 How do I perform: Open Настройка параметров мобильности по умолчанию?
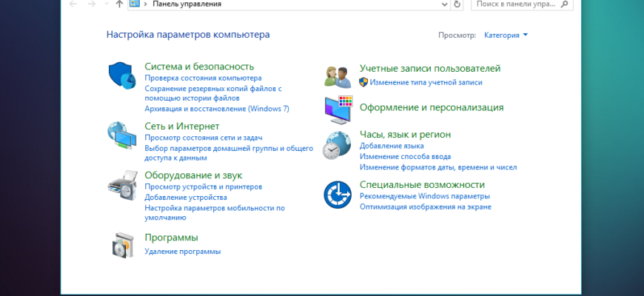(215, 212)
